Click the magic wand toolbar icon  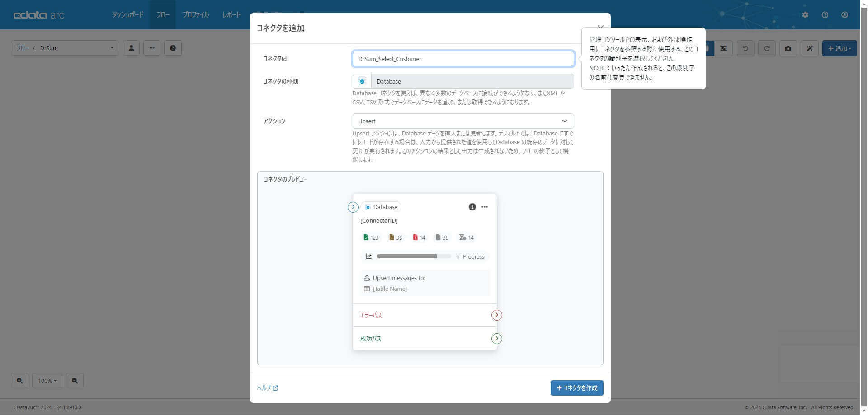point(809,48)
